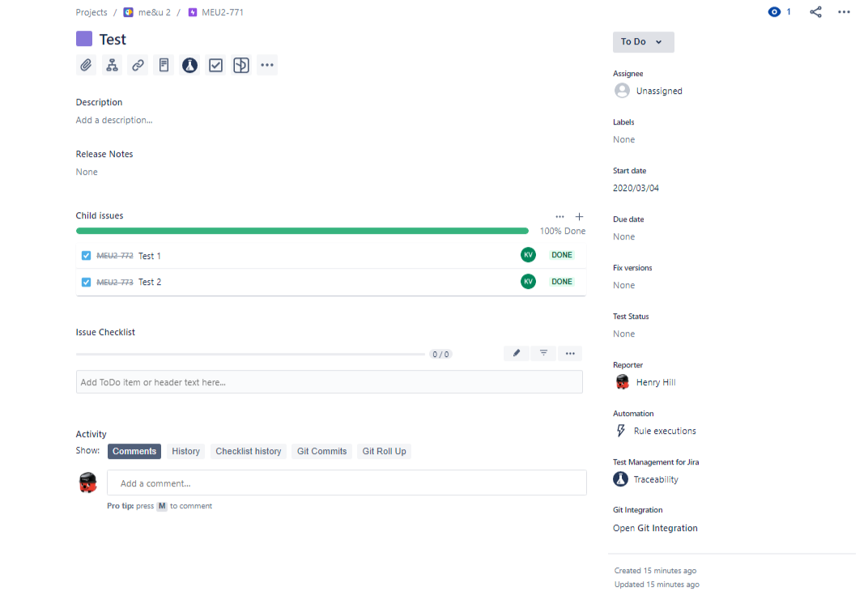The width and height of the screenshot is (868, 612).
Task: Filter checklist items with filter icon
Action: [543, 354]
